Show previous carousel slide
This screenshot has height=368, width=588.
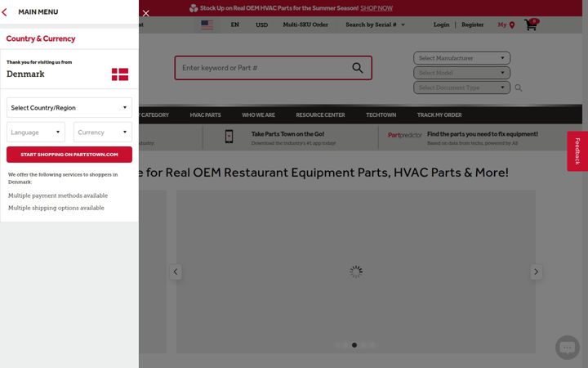tap(176, 272)
